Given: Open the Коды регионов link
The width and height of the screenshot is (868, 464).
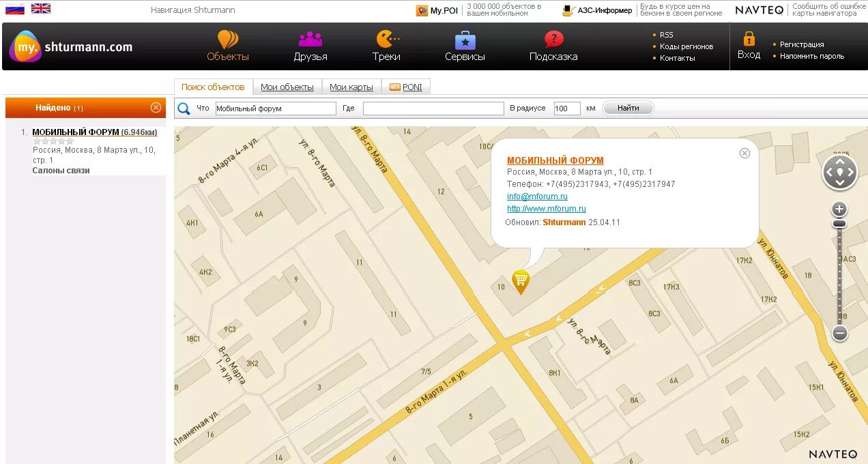Looking at the screenshot, I should pos(686,46).
